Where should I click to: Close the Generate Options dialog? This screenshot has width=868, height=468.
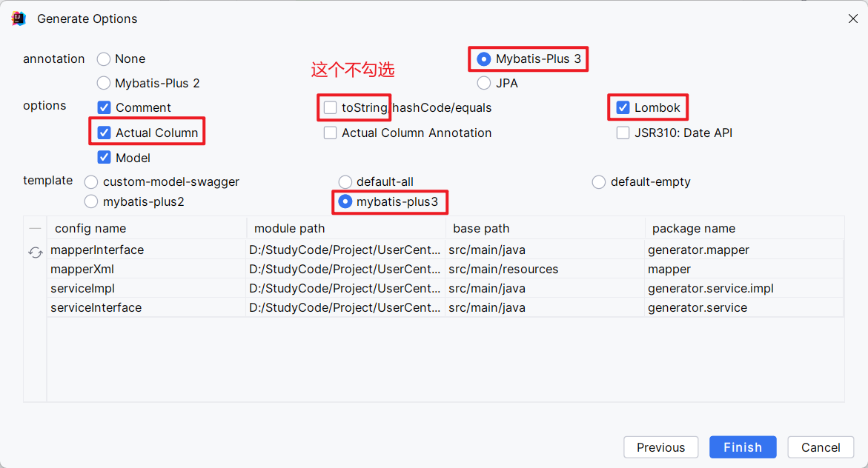coord(852,19)
